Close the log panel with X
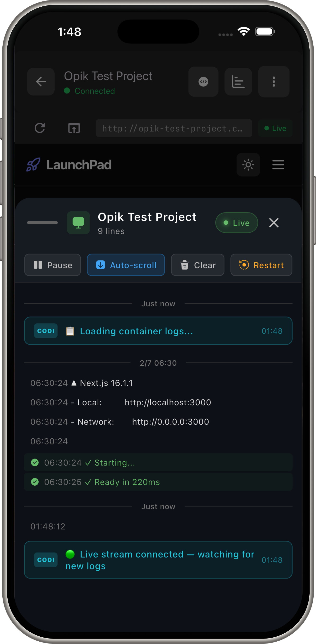Screen dimensions: 316x644 pyautogui.click(x=274, y=223)
